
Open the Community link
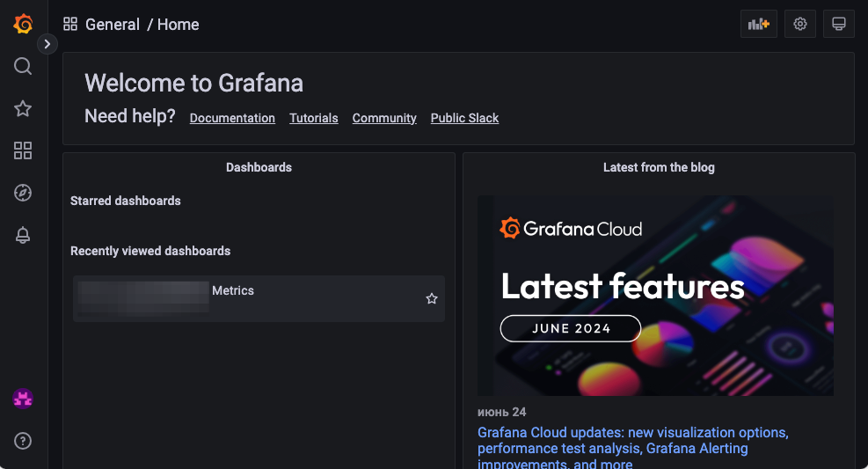(384, 118)
